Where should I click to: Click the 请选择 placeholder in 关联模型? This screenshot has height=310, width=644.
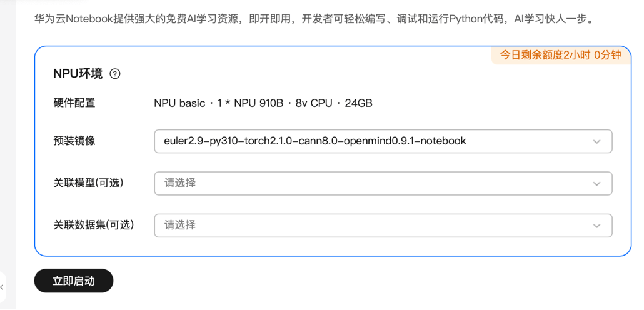point(180,183)
